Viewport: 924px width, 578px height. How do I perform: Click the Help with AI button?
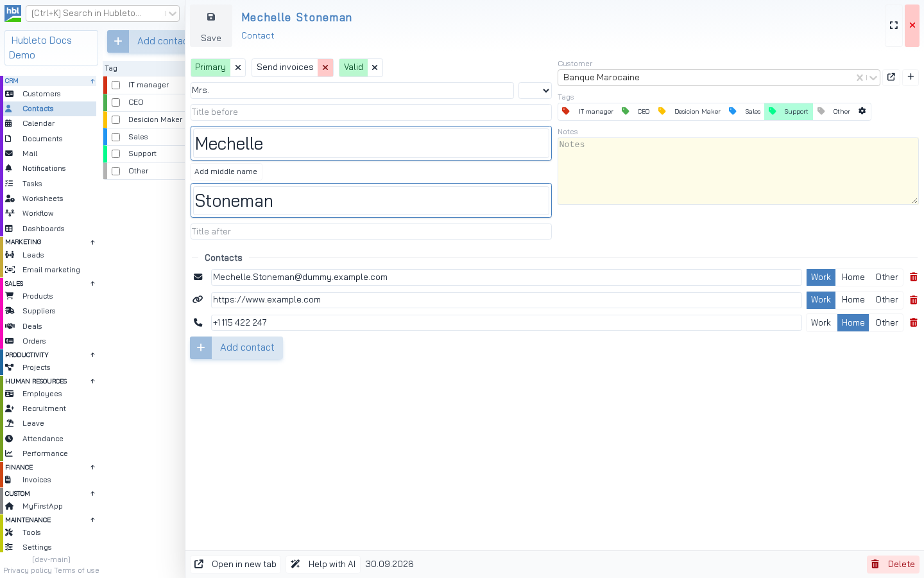coord(323,565)
